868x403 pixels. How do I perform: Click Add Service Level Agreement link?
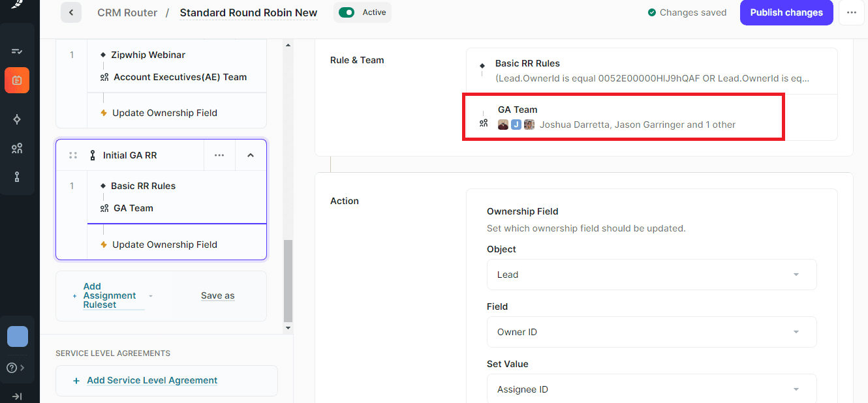tap(151, 380)
